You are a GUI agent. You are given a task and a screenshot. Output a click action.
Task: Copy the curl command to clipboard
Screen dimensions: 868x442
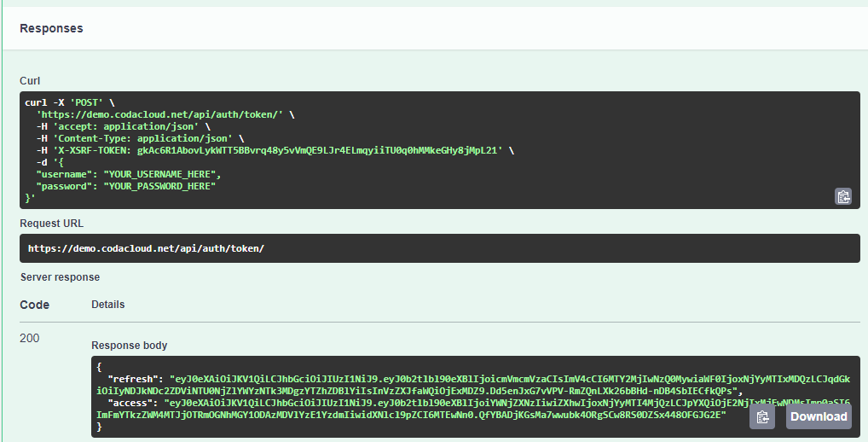843,196
